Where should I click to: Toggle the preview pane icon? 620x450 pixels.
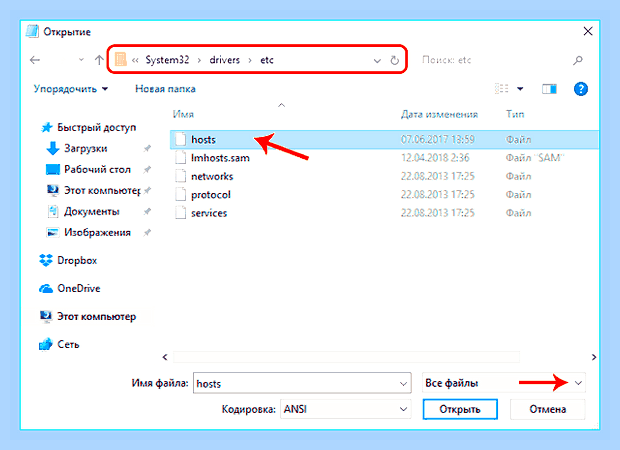(x=549, y=89)
